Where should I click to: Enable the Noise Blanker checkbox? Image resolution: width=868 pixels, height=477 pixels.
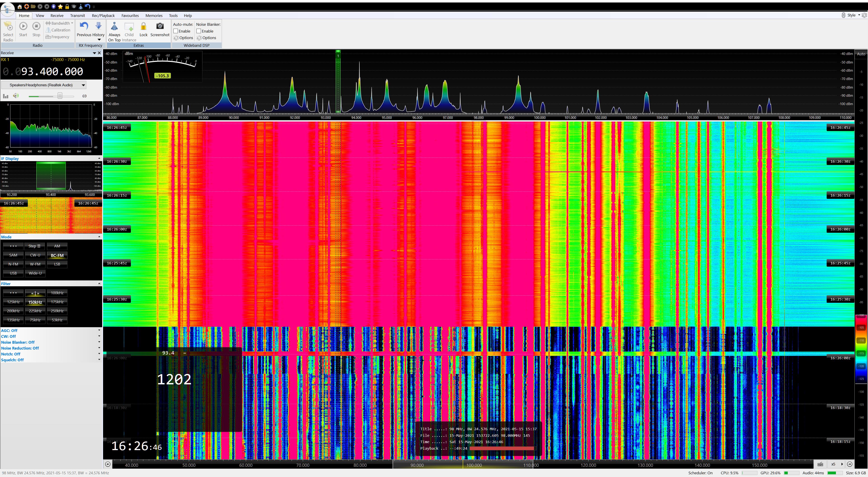click(x=199, y=31)
